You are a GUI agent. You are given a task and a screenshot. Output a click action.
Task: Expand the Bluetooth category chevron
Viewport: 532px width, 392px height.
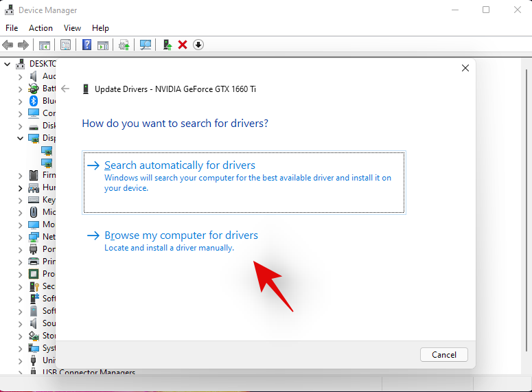coord(20,102)
